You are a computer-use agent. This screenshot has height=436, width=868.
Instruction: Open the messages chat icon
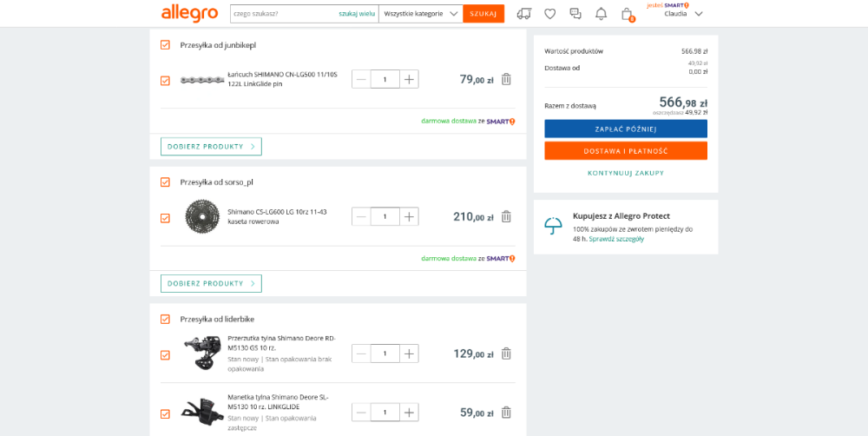click(x=575, y=14)
